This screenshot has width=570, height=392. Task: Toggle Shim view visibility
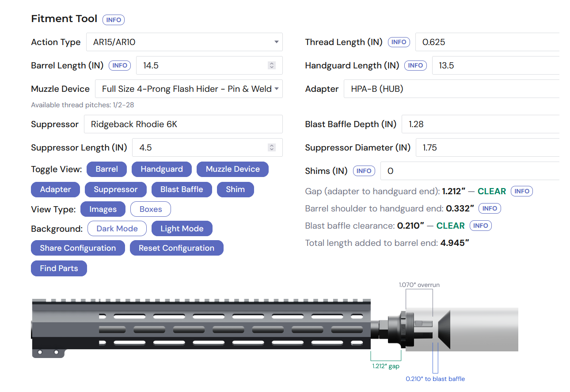point(236,189)
